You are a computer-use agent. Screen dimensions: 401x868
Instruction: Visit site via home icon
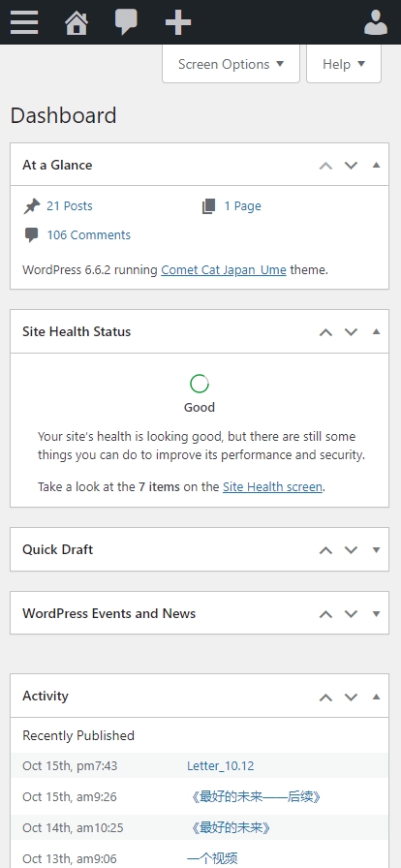pos(77,23)
